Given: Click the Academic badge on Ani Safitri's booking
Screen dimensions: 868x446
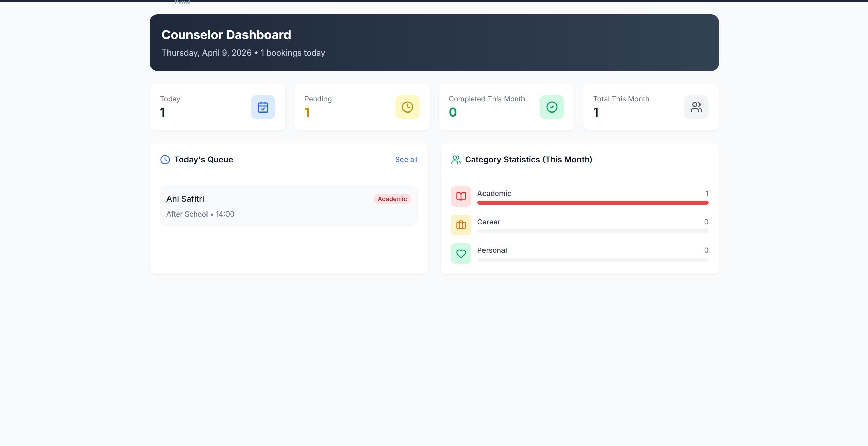Looking at the screenshot, I should [x=392, y=199].
